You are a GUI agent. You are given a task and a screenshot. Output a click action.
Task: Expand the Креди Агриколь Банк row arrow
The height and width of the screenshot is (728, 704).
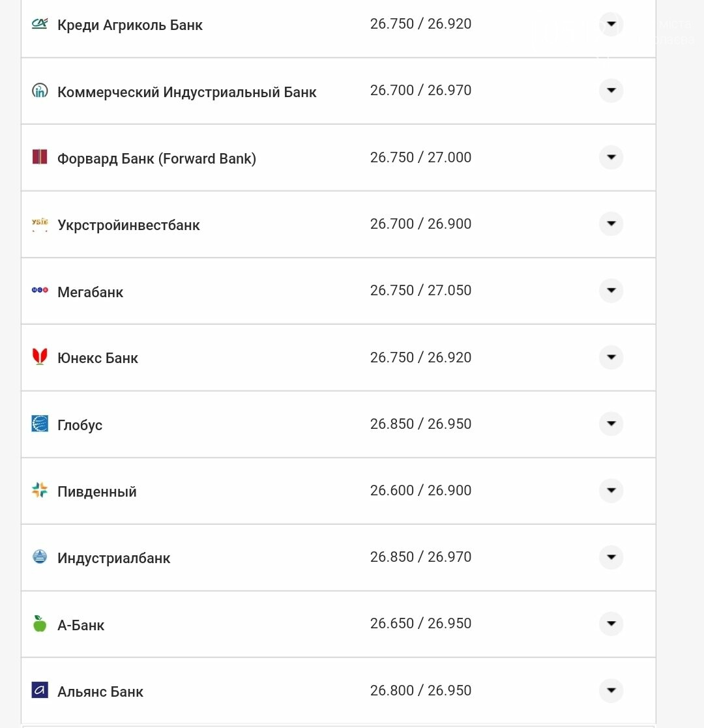tap(611, 23)
